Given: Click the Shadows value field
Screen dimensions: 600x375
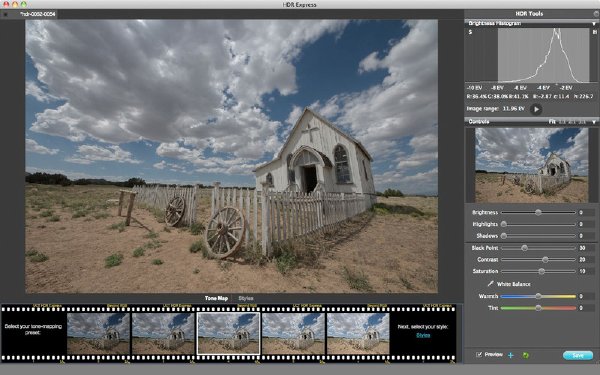Looking at the screenshot, I should (x=586, y=236).
